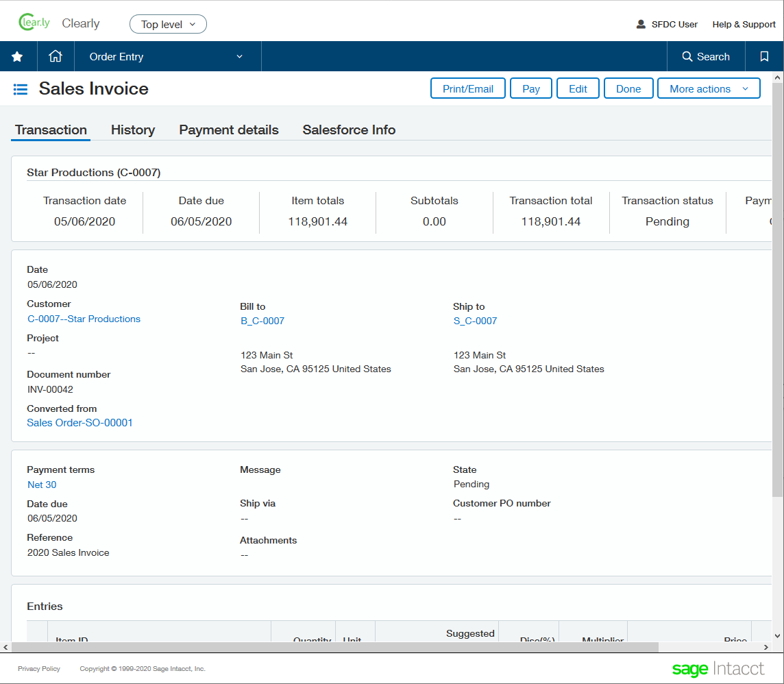Screen dimensions: 784x684
Task: Expand the Top level entity dropdown
Action: (168, 24)
